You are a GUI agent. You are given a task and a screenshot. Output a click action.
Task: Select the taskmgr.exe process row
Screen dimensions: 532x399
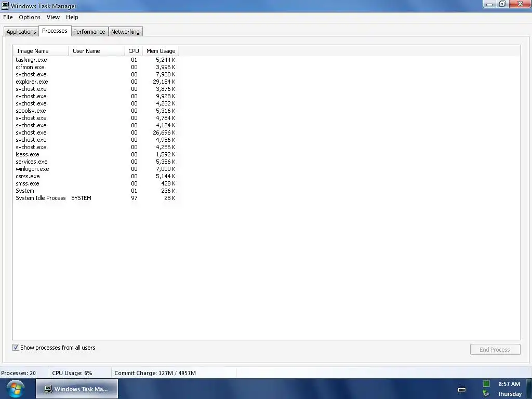point(96,60)
